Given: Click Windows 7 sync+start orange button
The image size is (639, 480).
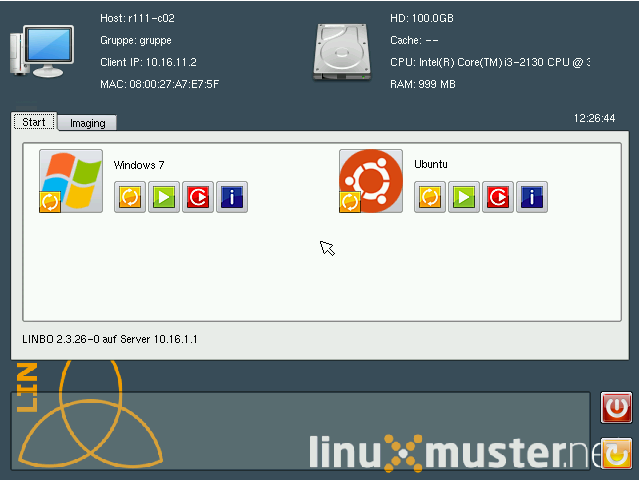Looking at the screenshot, I should pos(130,197).
